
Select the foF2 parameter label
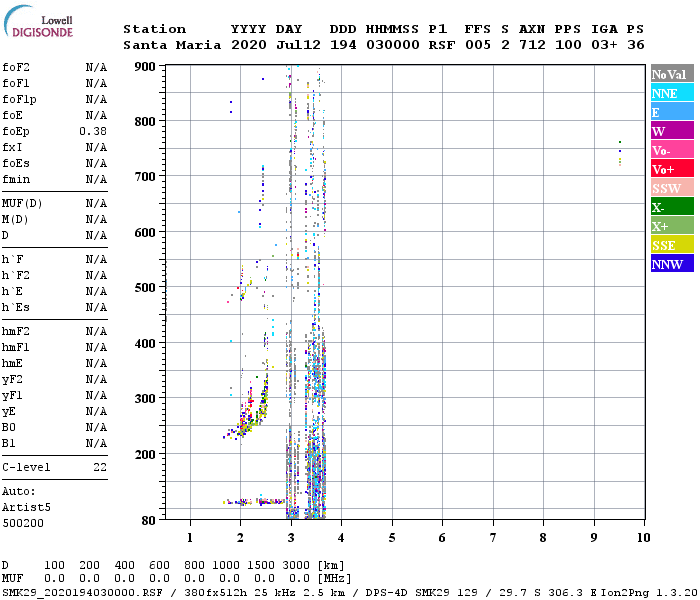[16, 67]
